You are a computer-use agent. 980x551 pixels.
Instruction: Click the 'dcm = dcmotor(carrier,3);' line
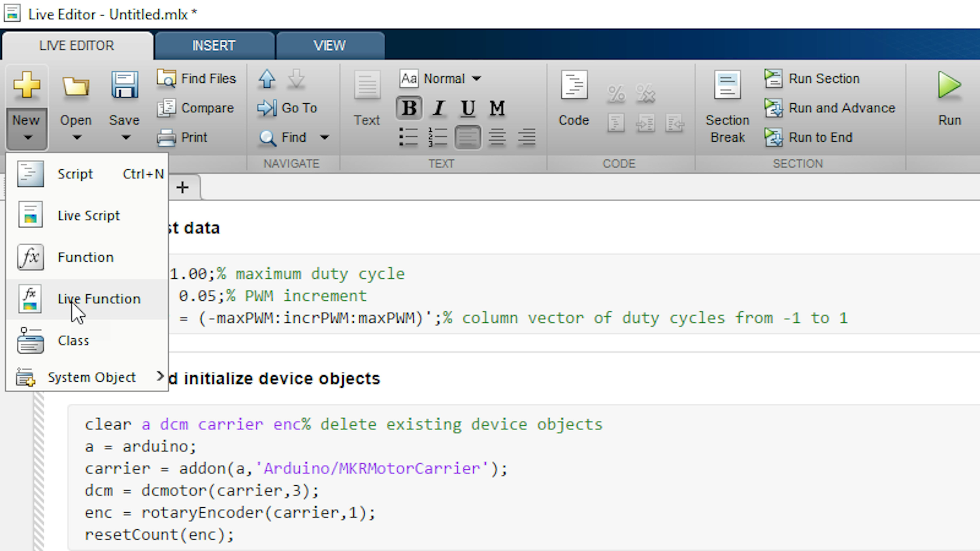pos(202,491)
